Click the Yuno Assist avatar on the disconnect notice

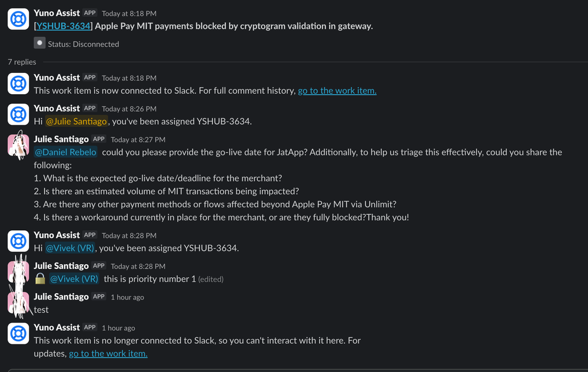tap(18, 334)
